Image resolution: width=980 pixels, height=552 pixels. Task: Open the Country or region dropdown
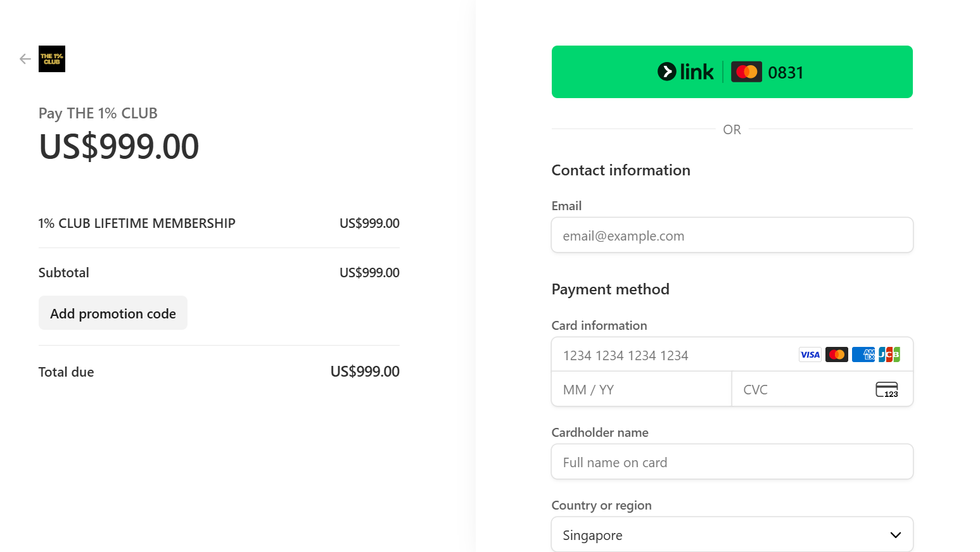point(732,534)
